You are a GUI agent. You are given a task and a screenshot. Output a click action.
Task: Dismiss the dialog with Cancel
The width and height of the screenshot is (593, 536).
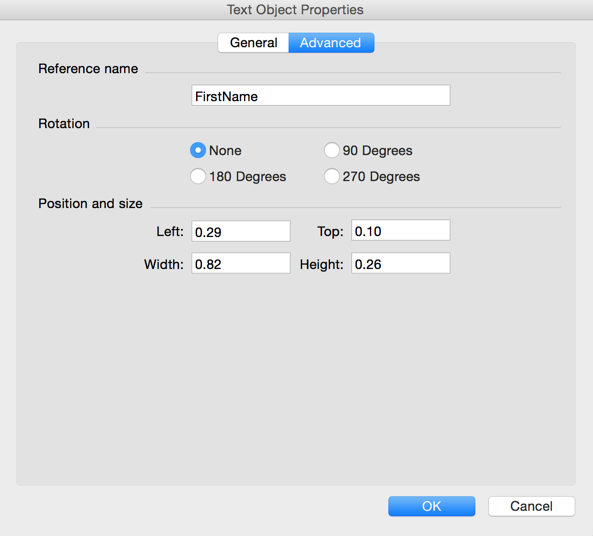[531, 506]
